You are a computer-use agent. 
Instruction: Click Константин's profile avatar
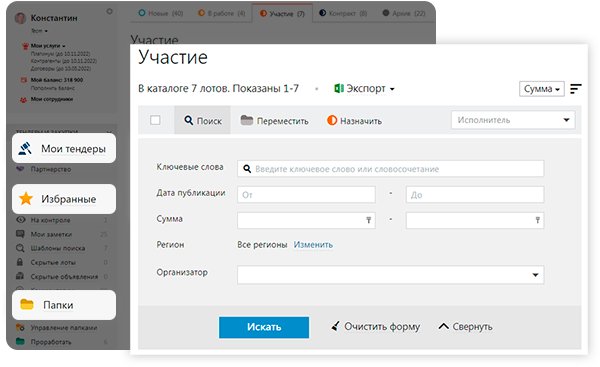20,18
